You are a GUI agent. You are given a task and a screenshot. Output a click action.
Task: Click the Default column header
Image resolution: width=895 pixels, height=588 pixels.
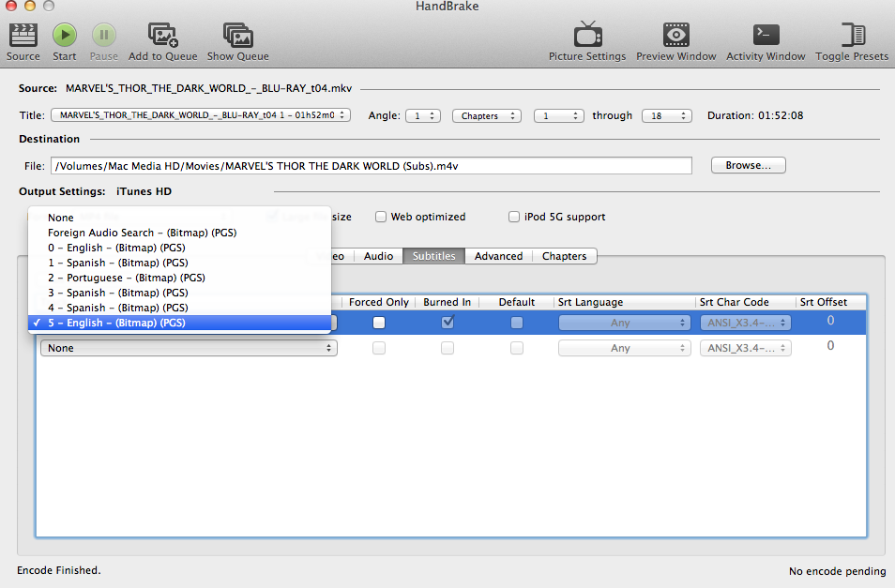click(517, 302)
